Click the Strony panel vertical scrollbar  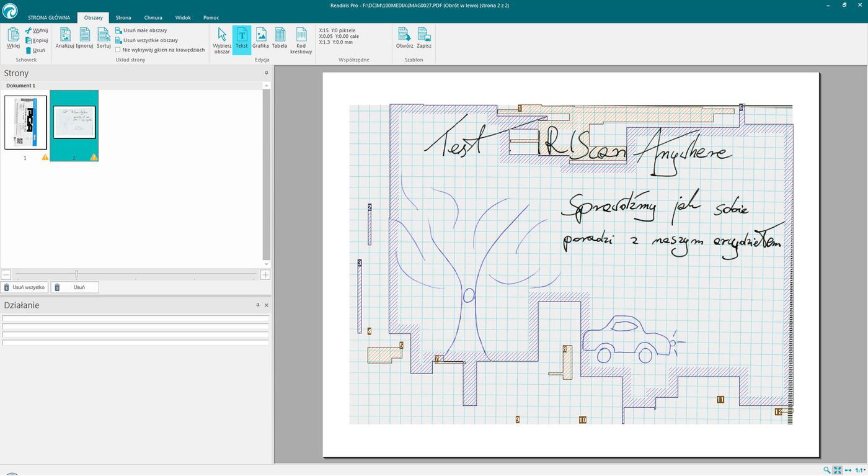coord(267,174)
